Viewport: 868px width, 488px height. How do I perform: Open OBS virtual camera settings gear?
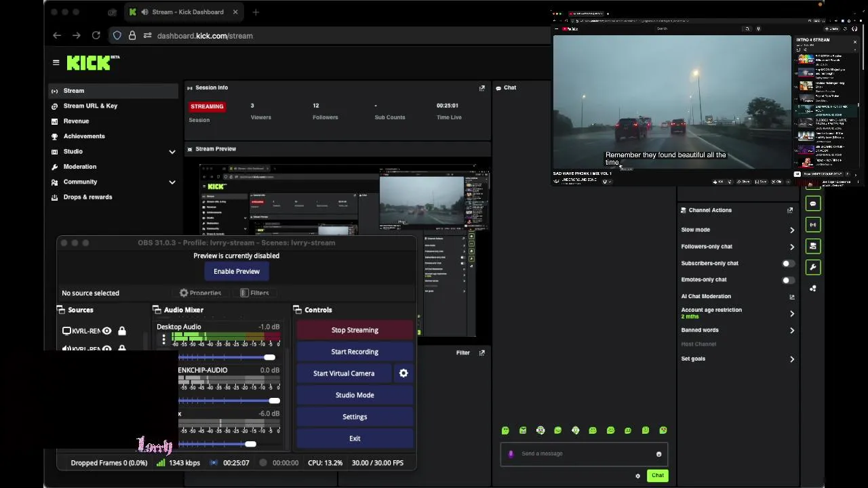403,373
